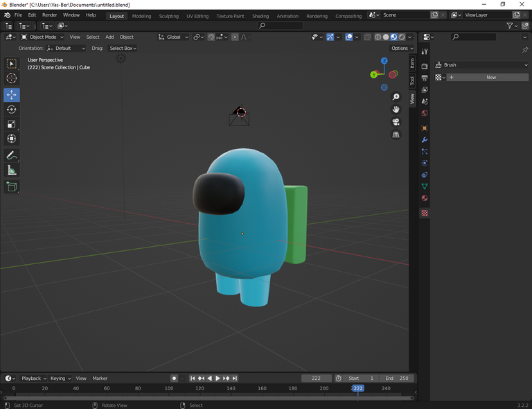Click New texture button
Image resolution: width=532 pixels, height=409 pixels.
pyautogui.click(x=487, y=78)
